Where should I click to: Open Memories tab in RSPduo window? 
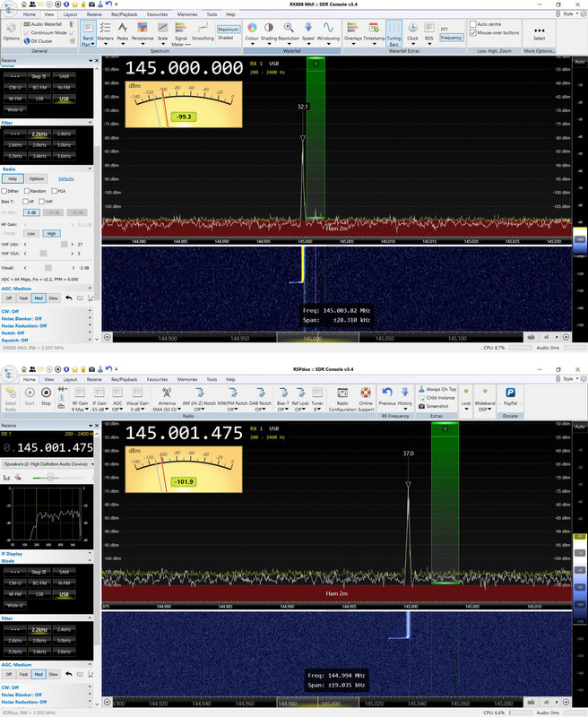187,379
